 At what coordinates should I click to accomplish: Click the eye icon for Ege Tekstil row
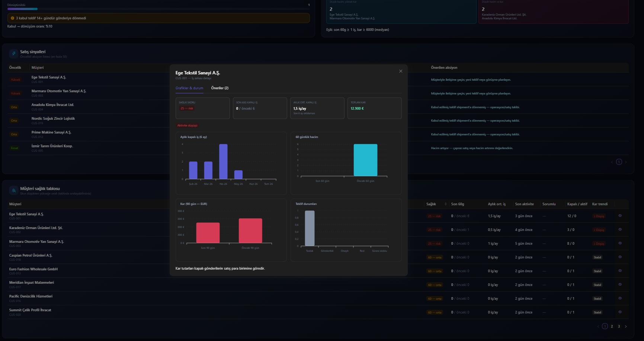(620, 216)
